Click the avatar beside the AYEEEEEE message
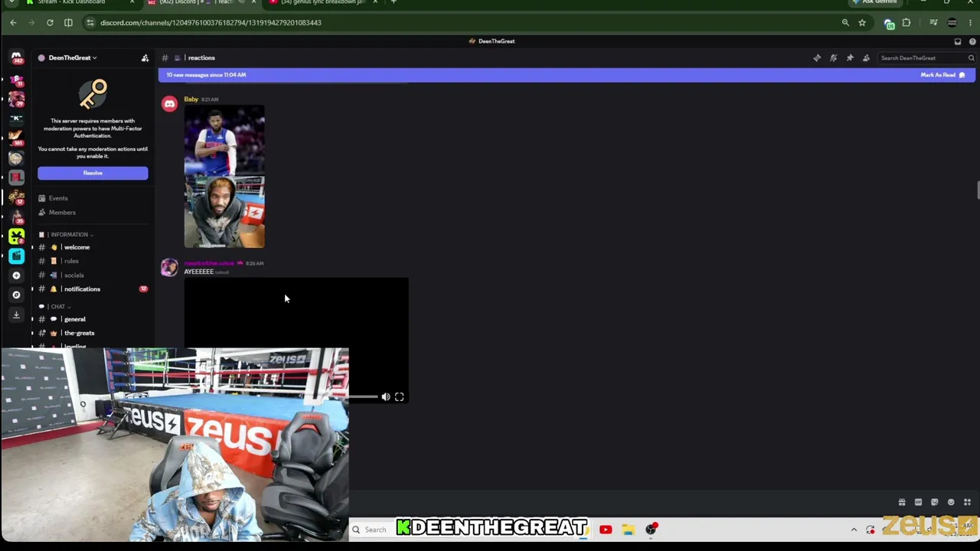 tap(169, 267)
